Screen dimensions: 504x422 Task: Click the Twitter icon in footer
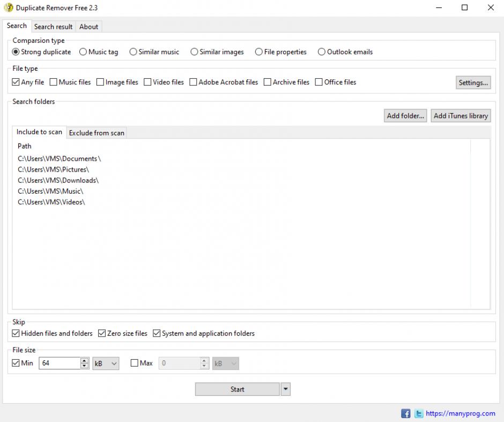[418, 413]
